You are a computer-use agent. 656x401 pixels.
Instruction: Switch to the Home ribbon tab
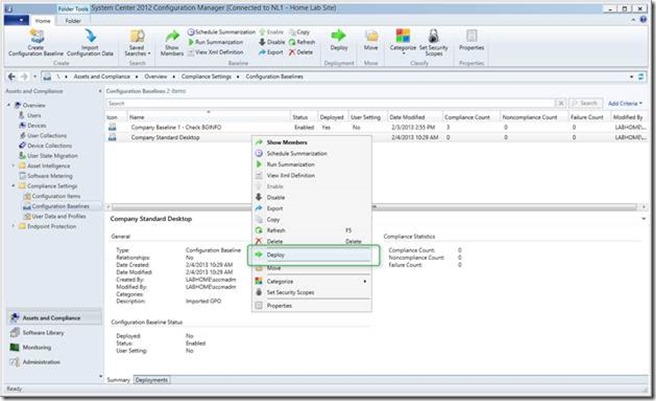(43, 21)
